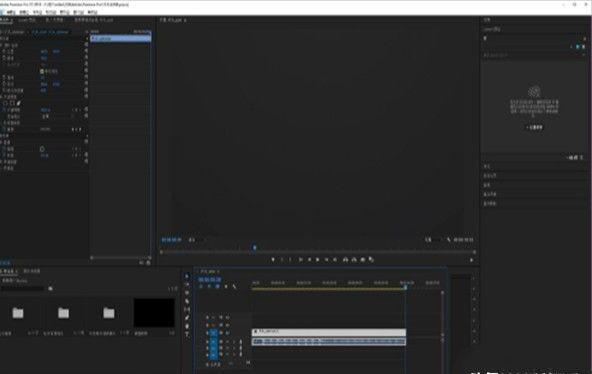The image size is (592, 374).
Task: Select the Track Select Forward tool
Action: click(x=187, y=285)
